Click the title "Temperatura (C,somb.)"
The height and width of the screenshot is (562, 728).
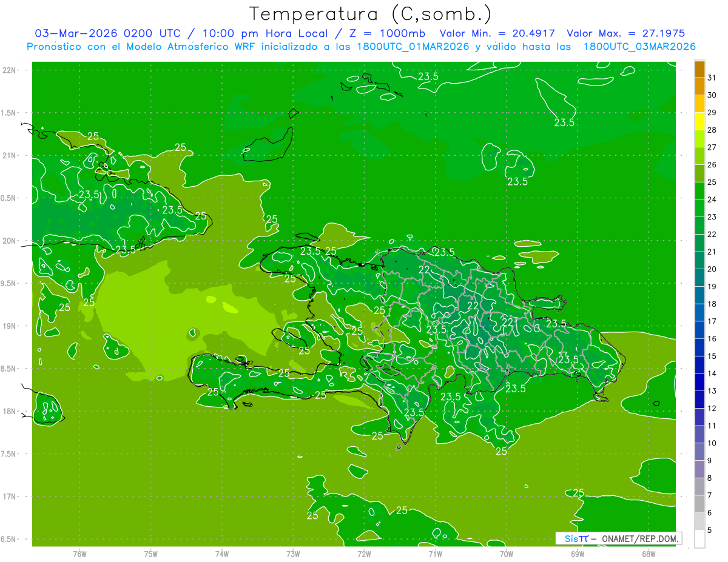[x=370, y=13]
